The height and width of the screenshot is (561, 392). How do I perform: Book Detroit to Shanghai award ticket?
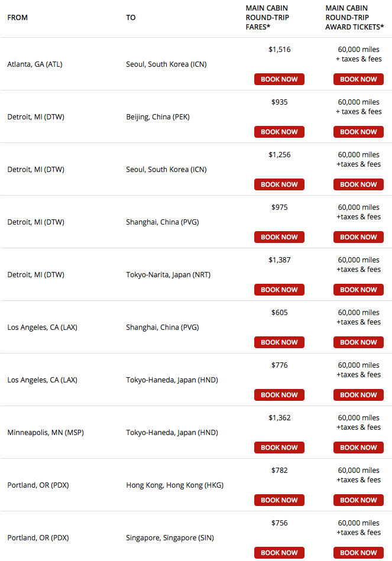pyautogui.click(x=358, y=237)
